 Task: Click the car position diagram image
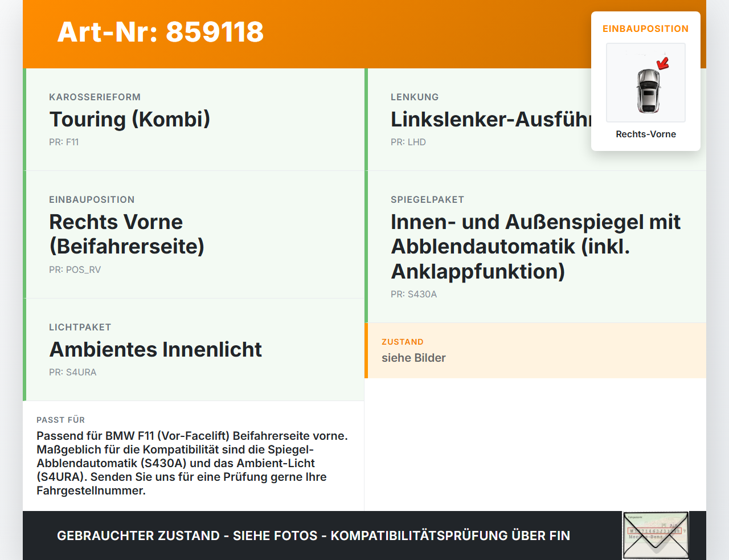click(646, 83)
